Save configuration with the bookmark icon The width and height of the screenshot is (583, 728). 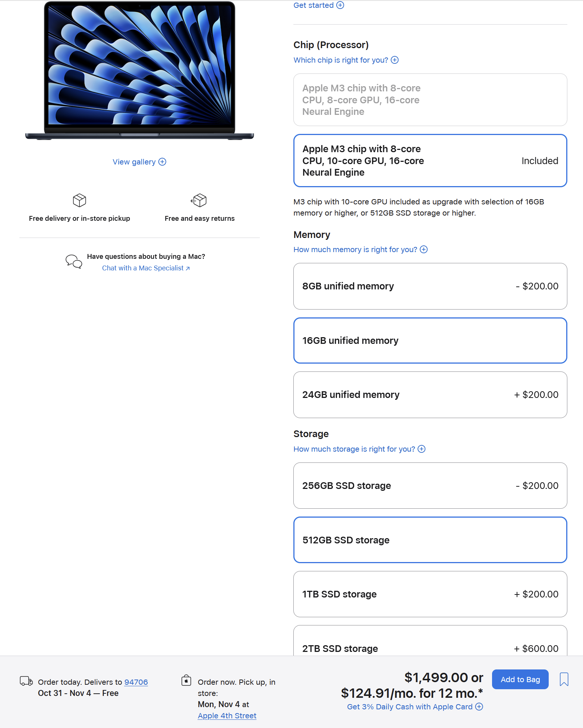coord(564,680)
